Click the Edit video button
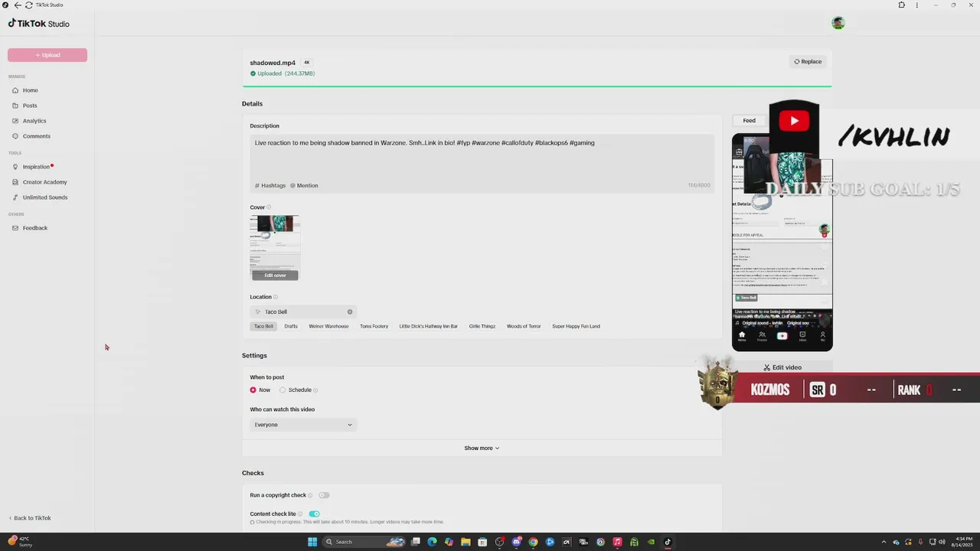 782,367
